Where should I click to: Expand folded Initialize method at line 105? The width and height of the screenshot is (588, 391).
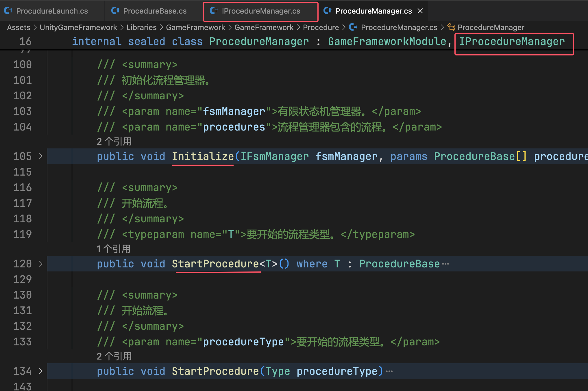coord(41,156)
